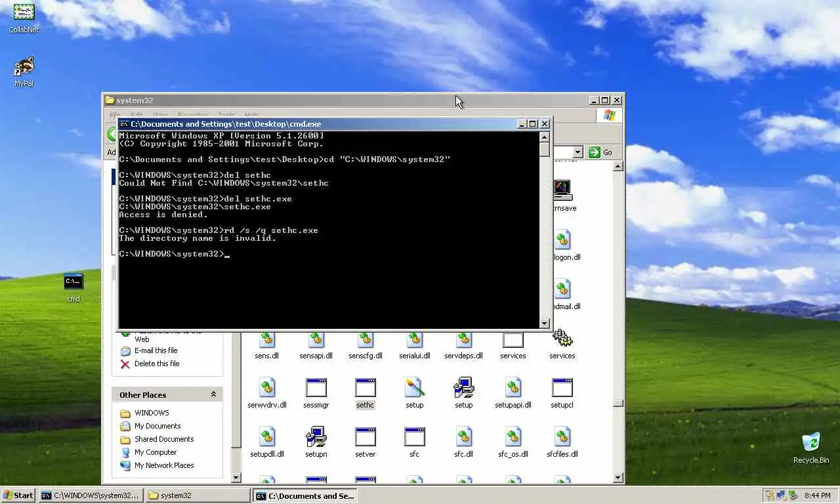Select the setup file with paintbrush icon
840x504 pixels.
[415, 393]
